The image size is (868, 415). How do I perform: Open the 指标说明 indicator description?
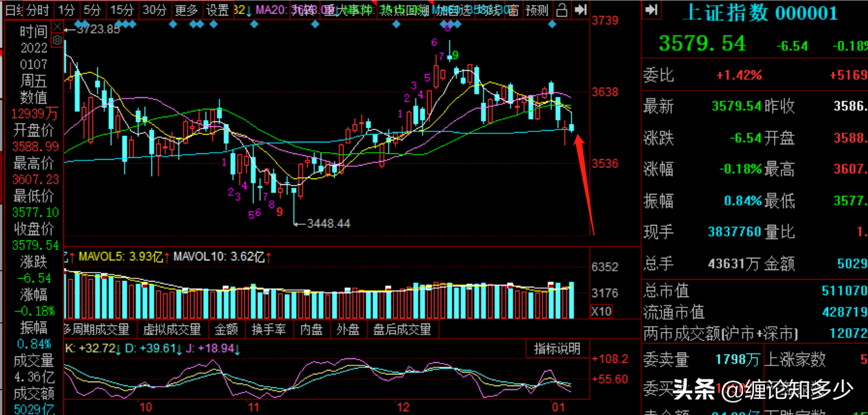557,349
